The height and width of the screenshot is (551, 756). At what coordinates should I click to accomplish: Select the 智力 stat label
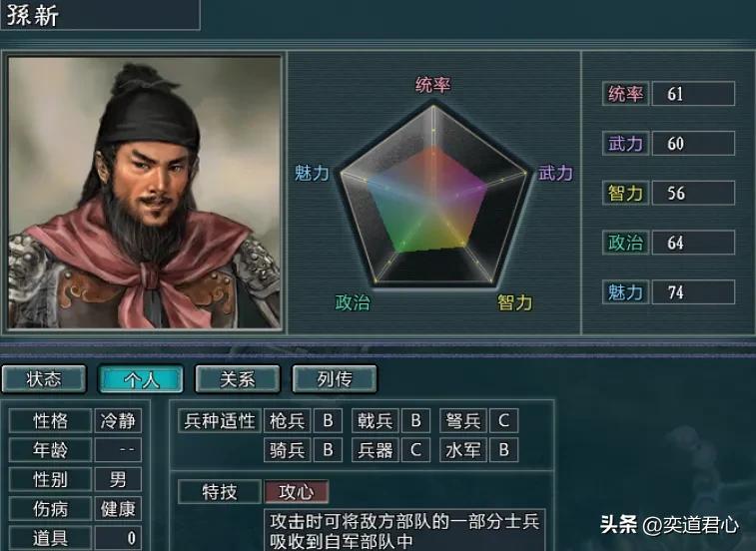tap(626, 193)
